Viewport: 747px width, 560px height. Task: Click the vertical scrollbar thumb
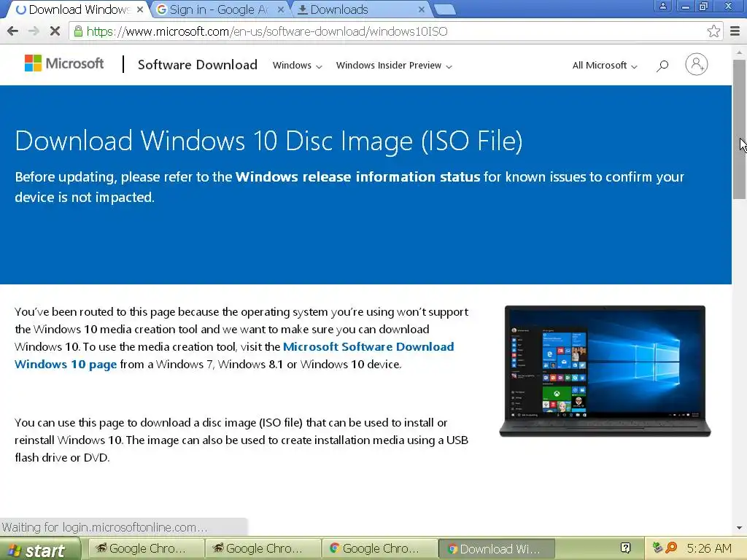tap(739, 128)
